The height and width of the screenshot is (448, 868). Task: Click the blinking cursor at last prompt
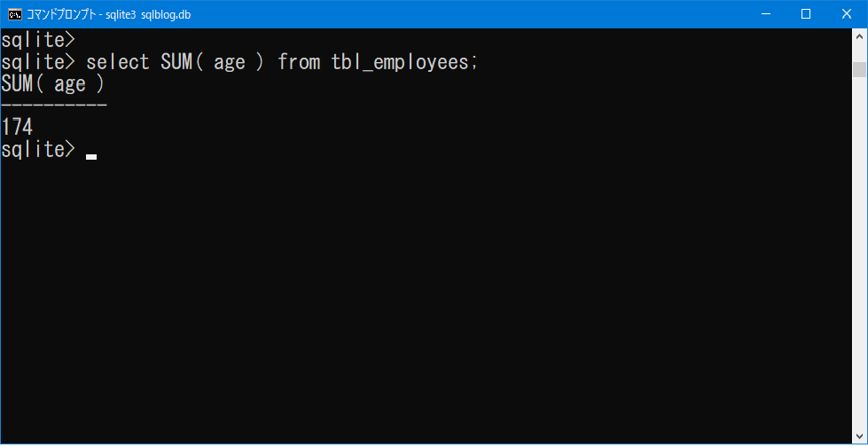pos(91,156)
